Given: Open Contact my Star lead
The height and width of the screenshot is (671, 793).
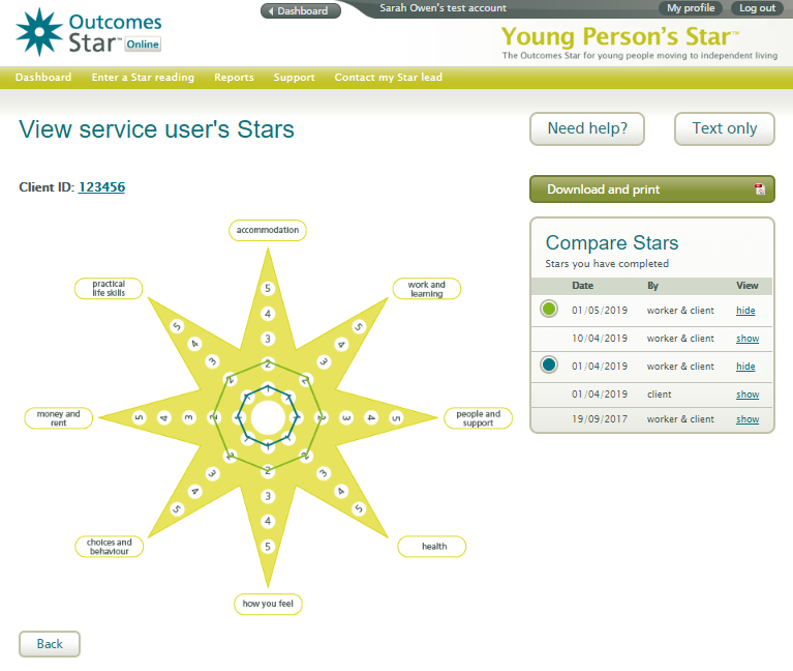Looking at the screenshot, I should tap(388, 77).
